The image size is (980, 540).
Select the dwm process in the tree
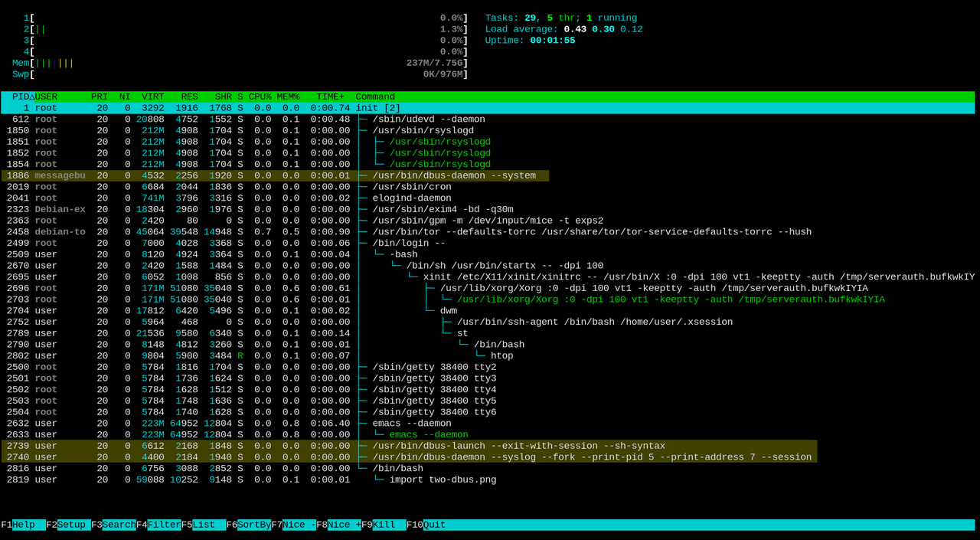click(x=488, y=311)
